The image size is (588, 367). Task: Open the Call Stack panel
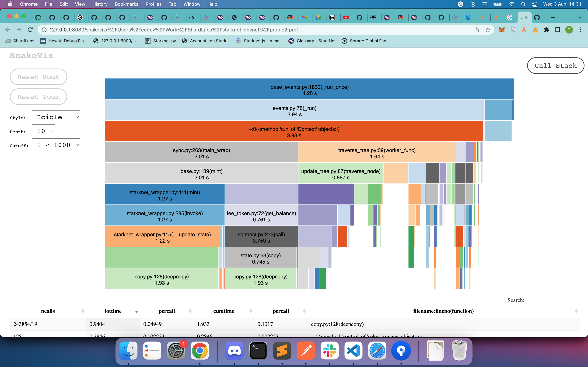pos(555,66)
